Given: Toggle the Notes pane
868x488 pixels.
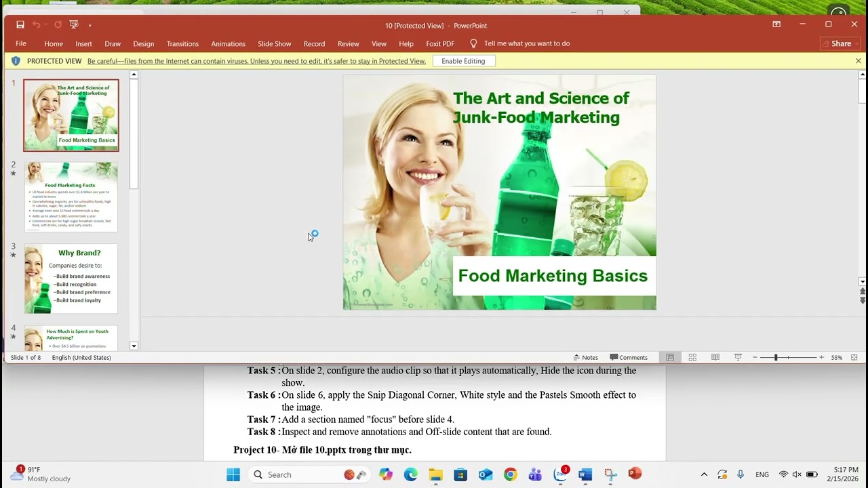Looking at the screenshot, I should click(x=586, y=357).
